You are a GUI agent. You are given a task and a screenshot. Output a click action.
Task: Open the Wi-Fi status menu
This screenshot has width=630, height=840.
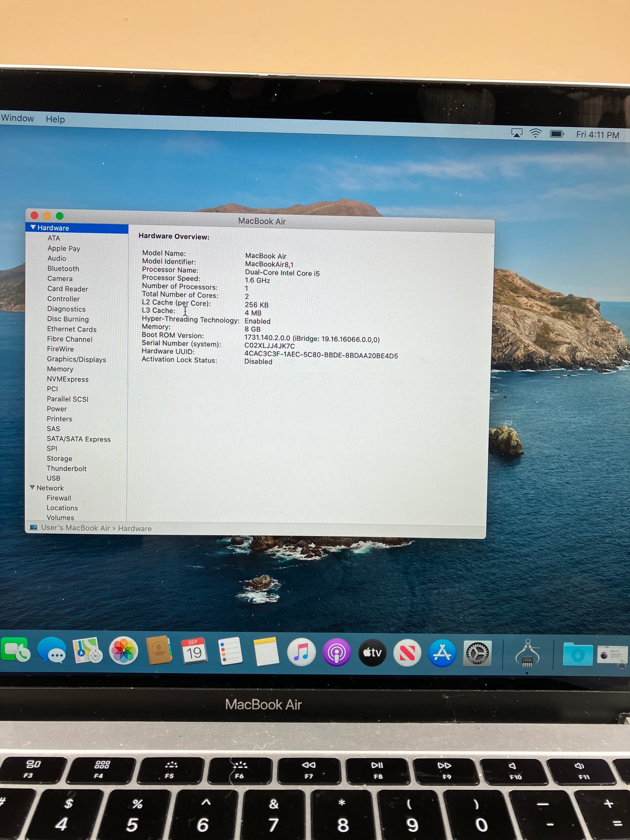tap(535, 133)
